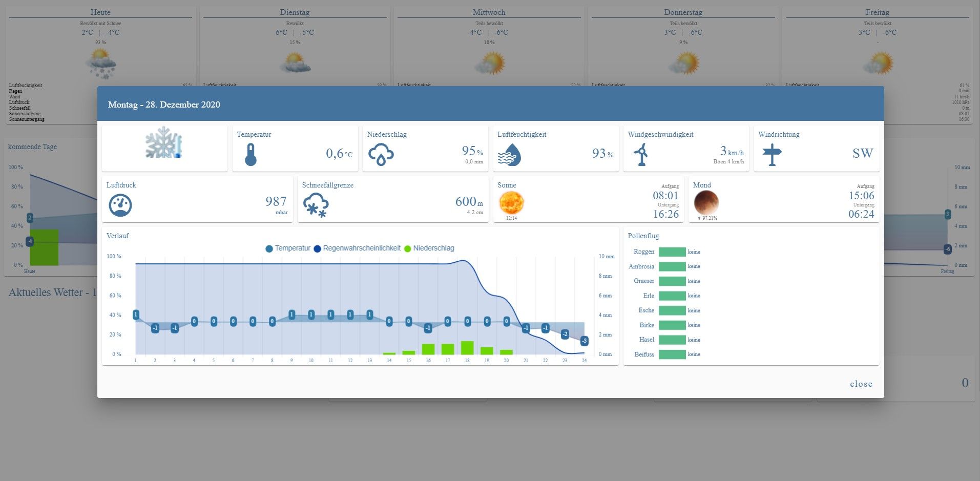Image resolution: width=980 pixels, height=481 pixels.
Task: Click the Heute snowy weather icon behind dialog
Action: [x=101, y=64]
